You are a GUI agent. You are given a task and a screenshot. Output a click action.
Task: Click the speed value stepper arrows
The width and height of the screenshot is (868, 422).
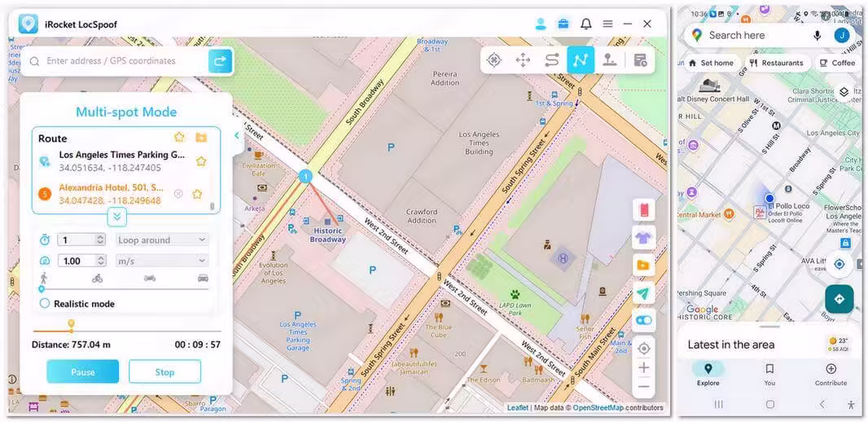tap(101, 261)
